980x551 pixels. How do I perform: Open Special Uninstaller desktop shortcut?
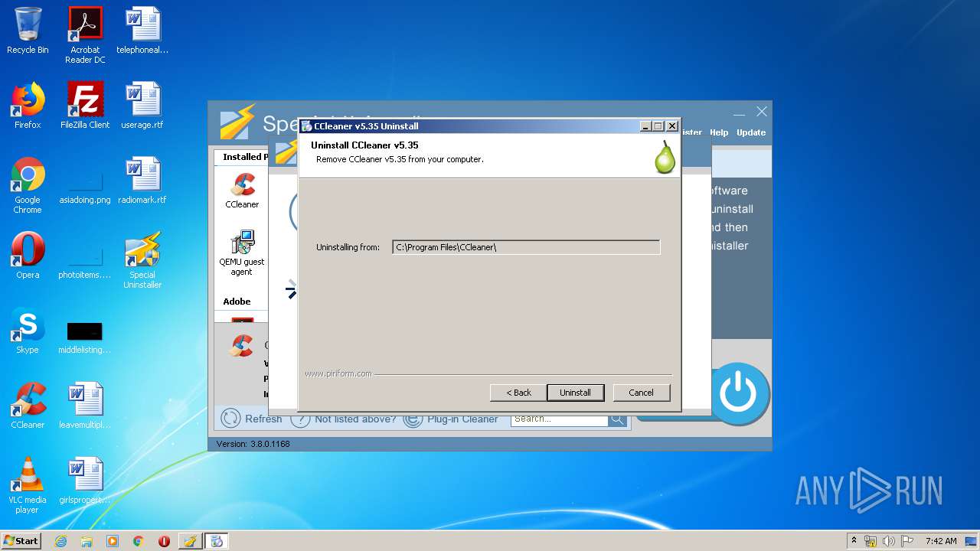(x=142, y=261)
